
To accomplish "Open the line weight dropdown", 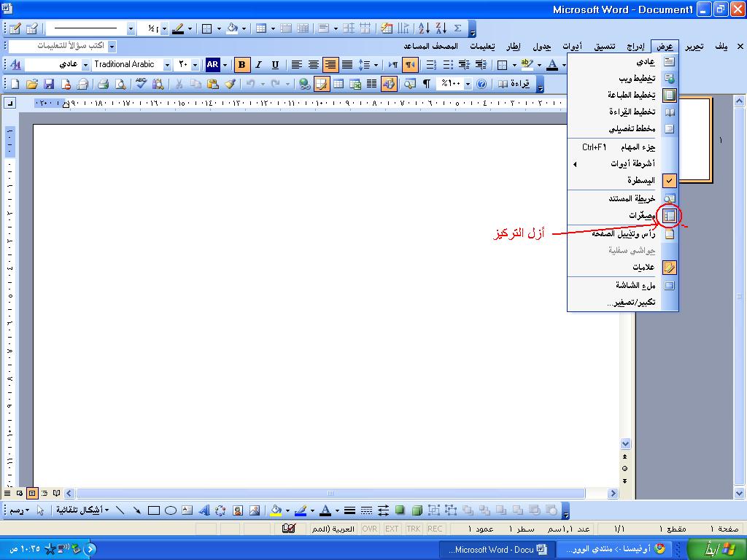I will (x=164, y=28).
